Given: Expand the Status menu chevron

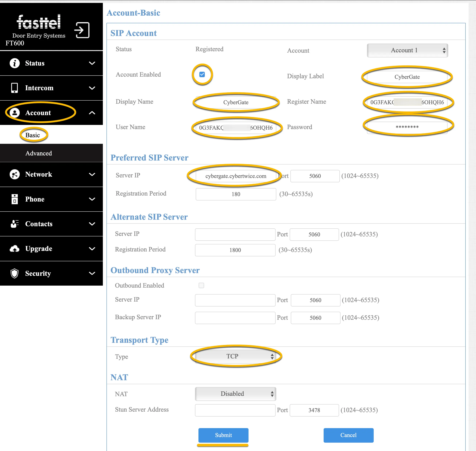Looking at the screenshot, I should (92, 63).
